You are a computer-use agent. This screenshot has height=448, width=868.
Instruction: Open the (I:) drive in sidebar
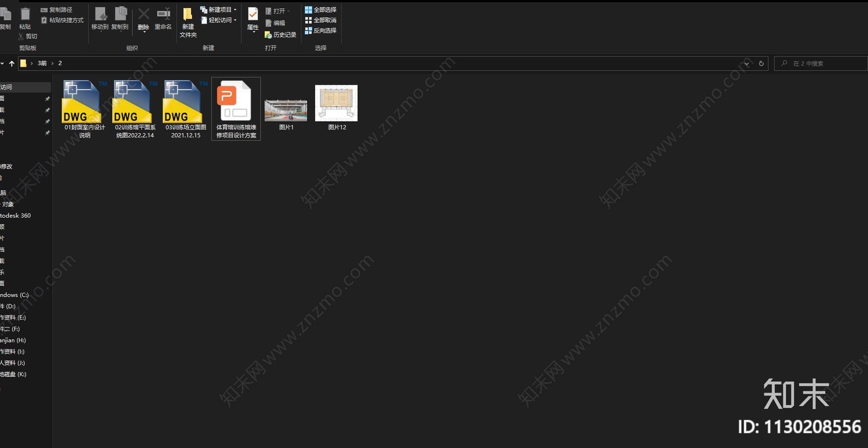[12, 352]
